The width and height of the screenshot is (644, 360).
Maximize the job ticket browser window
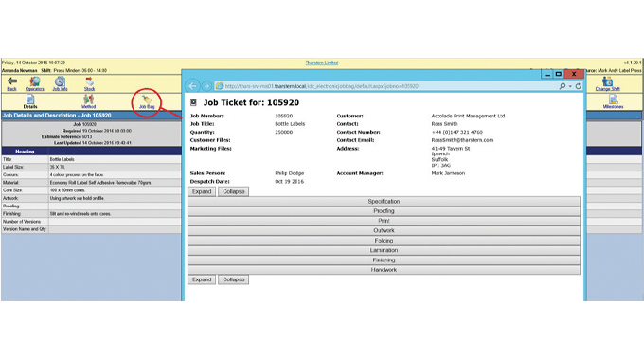click(559, 74)
